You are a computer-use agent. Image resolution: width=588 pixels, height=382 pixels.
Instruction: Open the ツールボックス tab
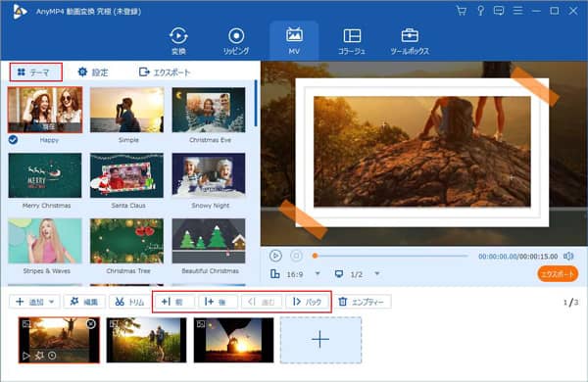pos(410,41)
